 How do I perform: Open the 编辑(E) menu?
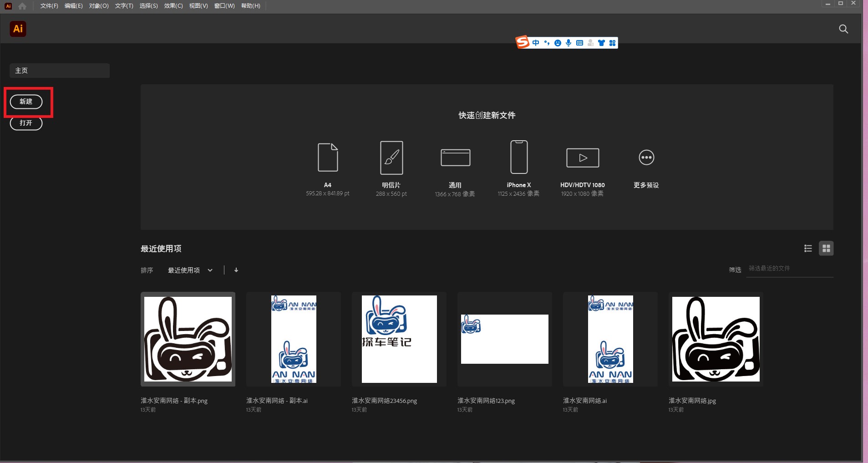(74, 6)
